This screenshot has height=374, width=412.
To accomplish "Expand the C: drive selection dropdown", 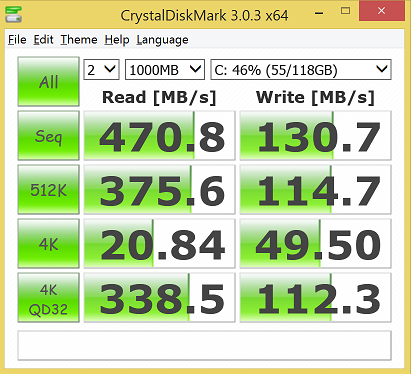I will [301, 70].
